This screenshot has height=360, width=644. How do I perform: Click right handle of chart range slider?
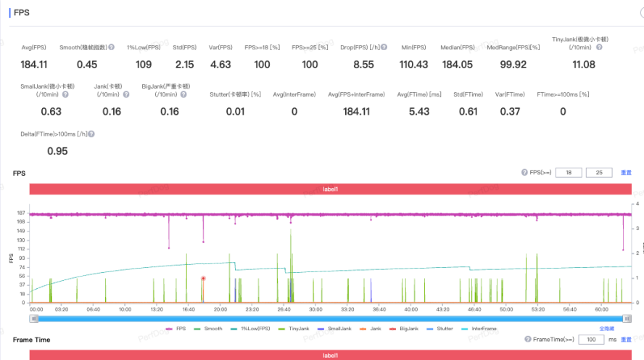point(627,319)
